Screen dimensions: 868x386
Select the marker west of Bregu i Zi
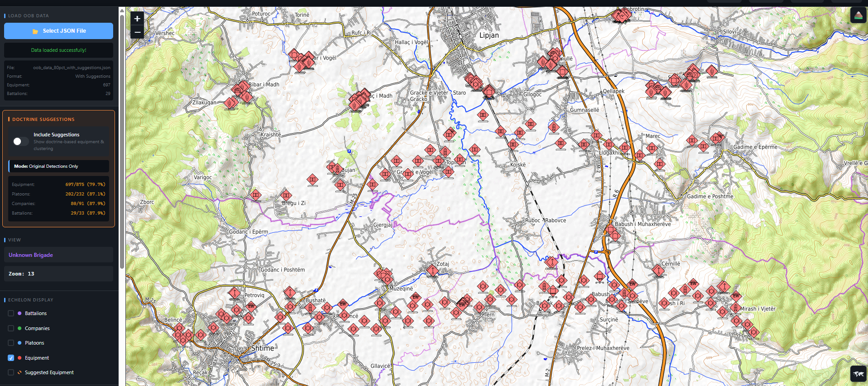(x=256, y=195)
